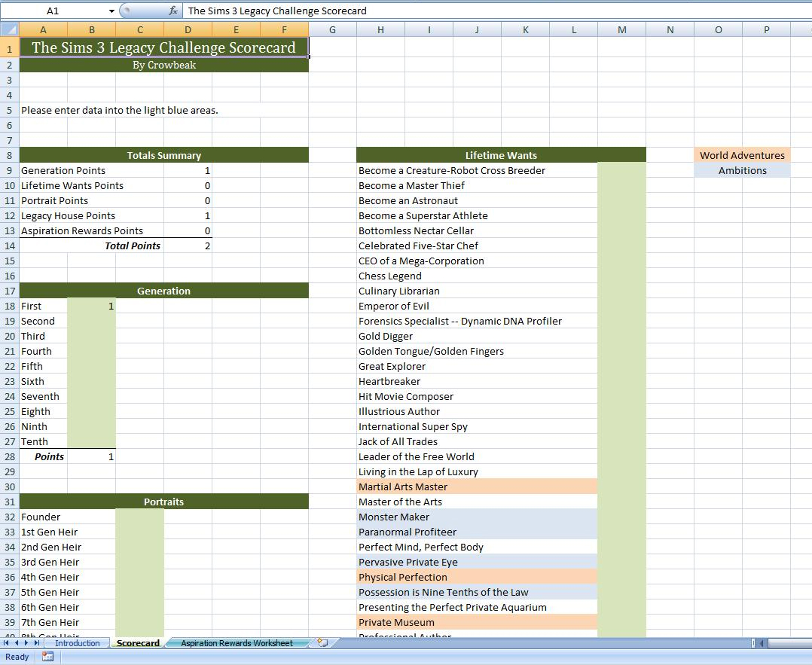
Task: Click the 'Gold Digger' cell
Action: click(477, 336)
